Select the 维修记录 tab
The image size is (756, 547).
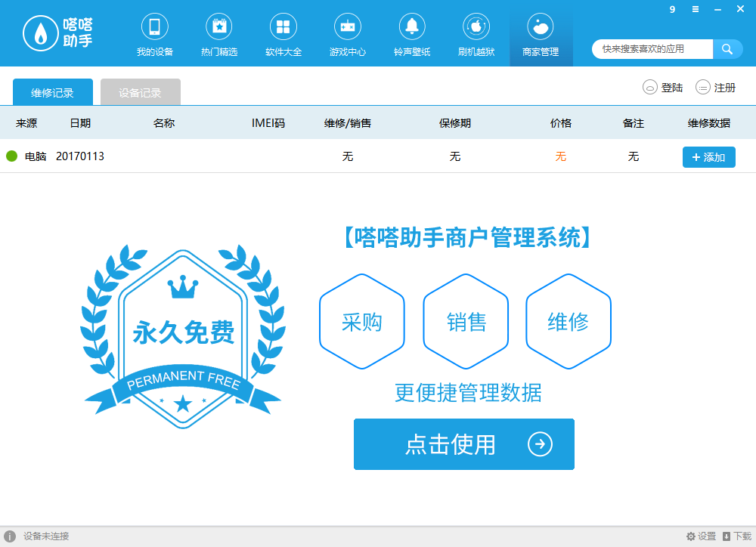point(52,90)
